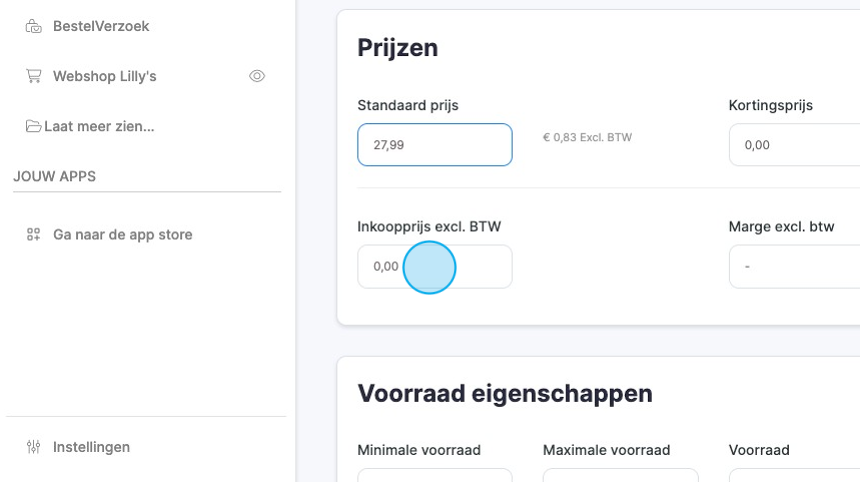Image resolution: width=860 pixels, height=482 pixels.
Task: Follow the Ga naar de app store link
Action: pyautogui.click(x=122, y=235)
